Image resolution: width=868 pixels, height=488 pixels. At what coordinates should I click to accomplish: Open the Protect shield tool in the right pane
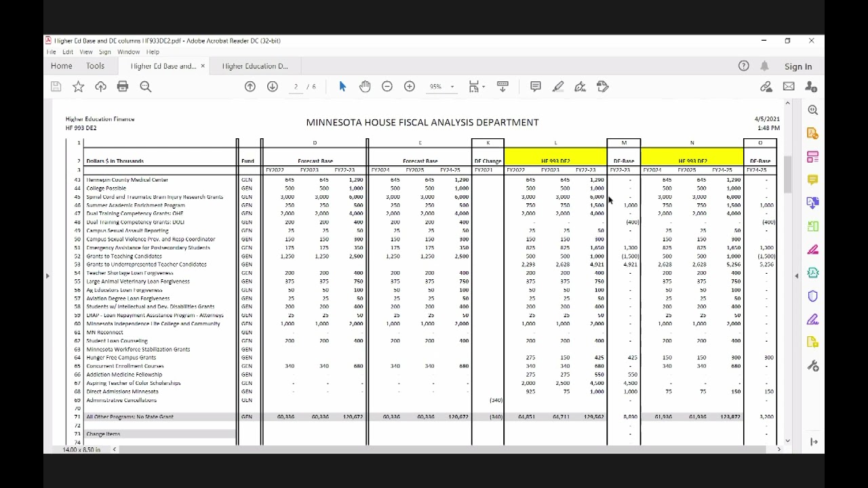click(813, 296)
